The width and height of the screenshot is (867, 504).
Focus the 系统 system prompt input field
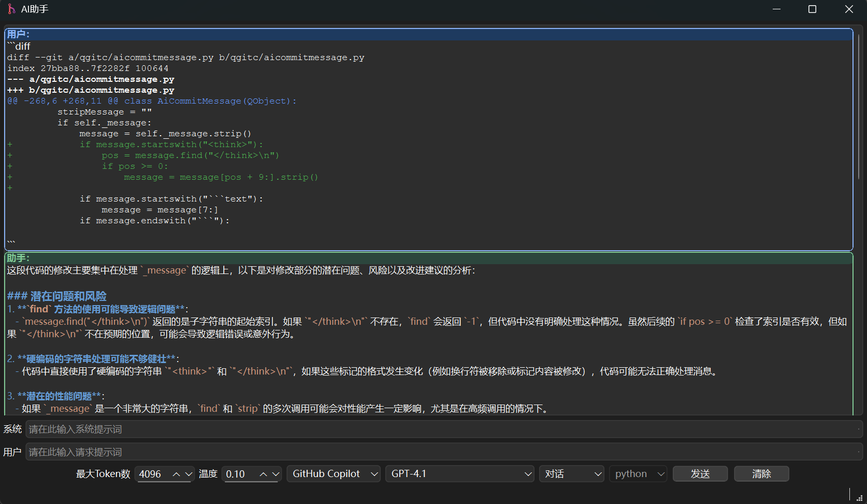(x=444, y=429)
